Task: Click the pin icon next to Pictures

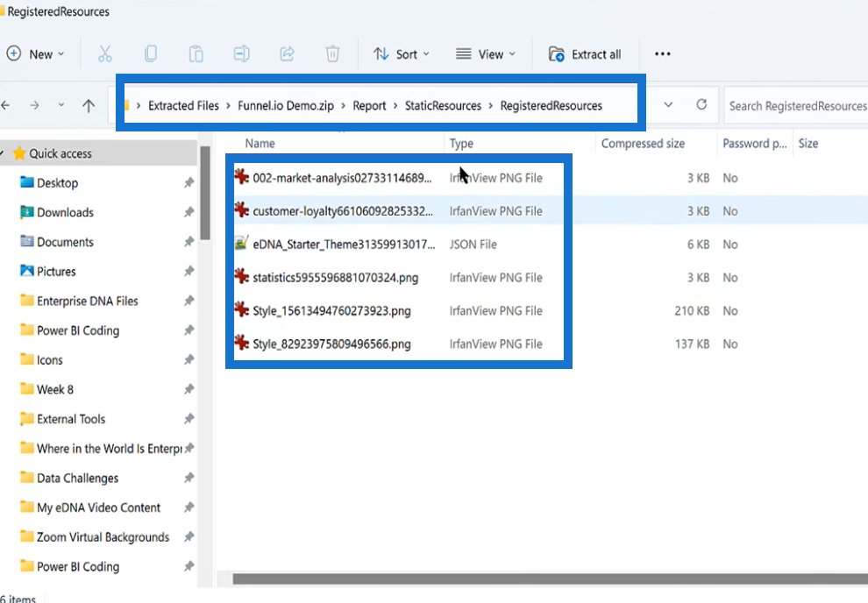Action: click(189, 271)
